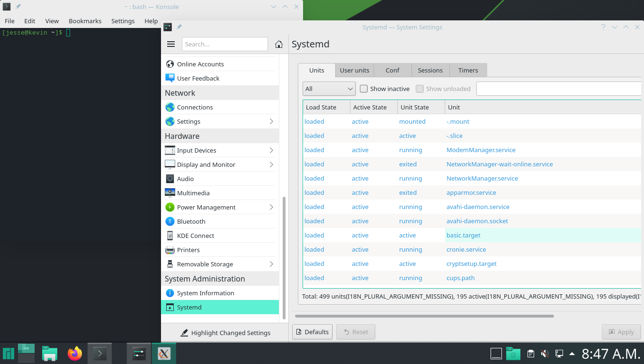The width and height of the screenshot is (644, 364).
Task: Open the View menu in Konsole
Action: (52, 21)
